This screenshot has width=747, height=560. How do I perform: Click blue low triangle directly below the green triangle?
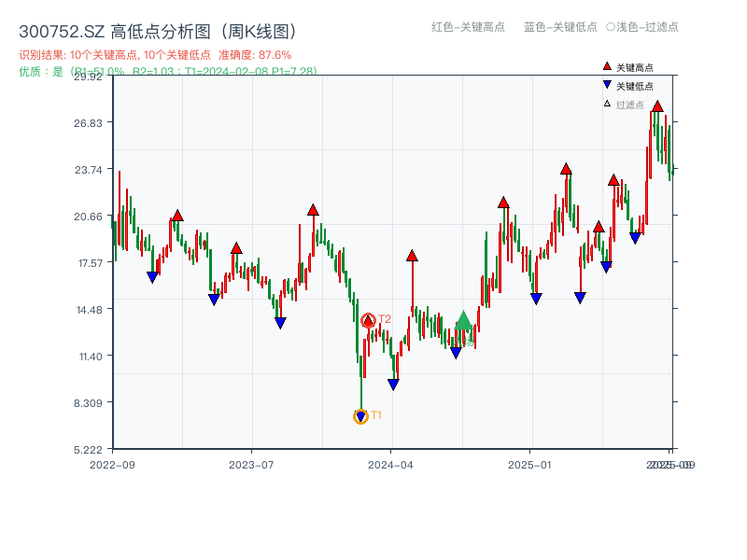[456, 353]
